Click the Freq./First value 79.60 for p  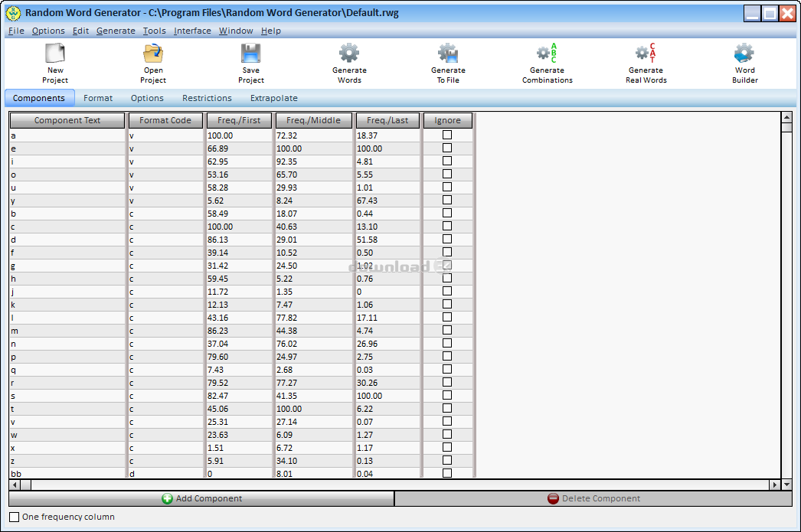[x=239, y=357]
